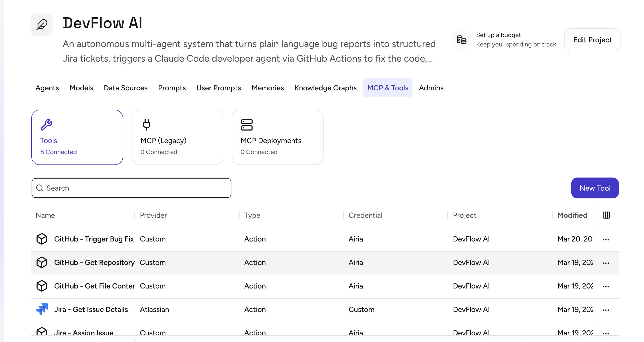Click the Edit Project button
The height and width of the screenshot is (342, 644).
point(592,40)
